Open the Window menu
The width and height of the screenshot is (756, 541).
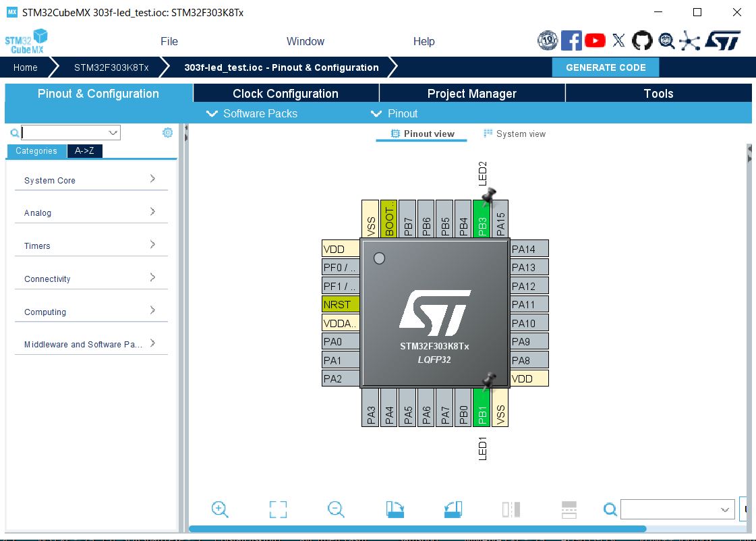pyautogui.click(x=306, y=41)
